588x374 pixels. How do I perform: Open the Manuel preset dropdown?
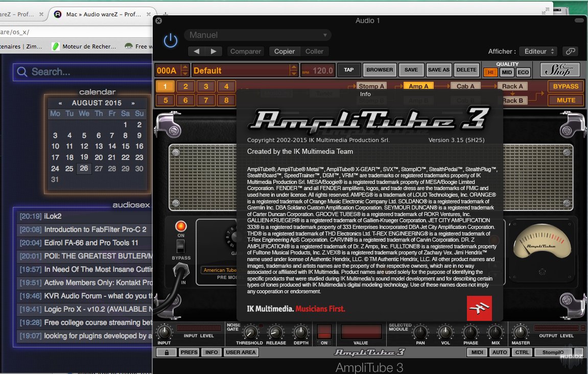point(257,35)
